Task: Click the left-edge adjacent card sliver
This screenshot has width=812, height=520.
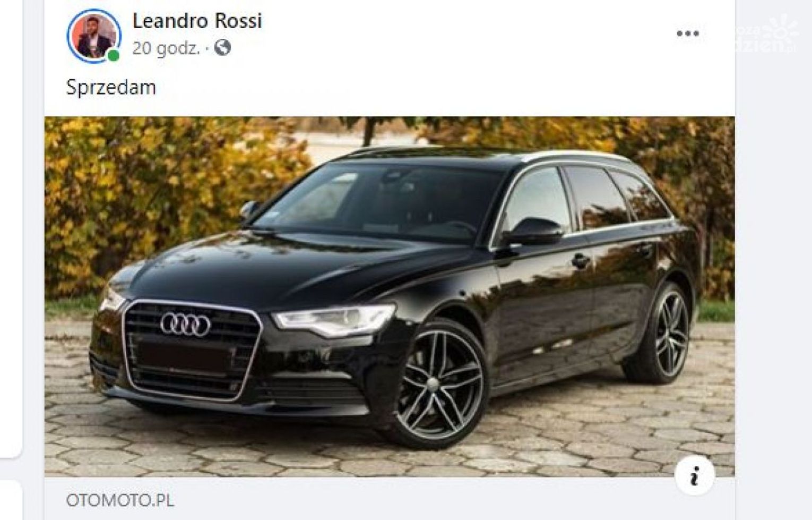Action: coord(11,228)
